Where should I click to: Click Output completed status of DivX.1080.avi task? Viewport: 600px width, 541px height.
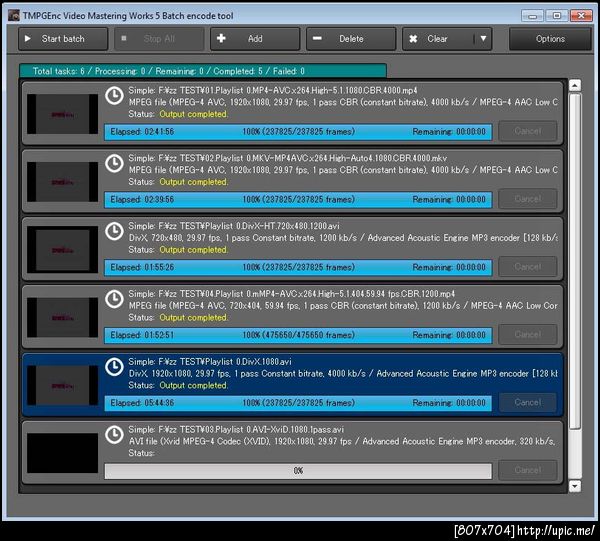pyautogui.click(x=193, y=385)
